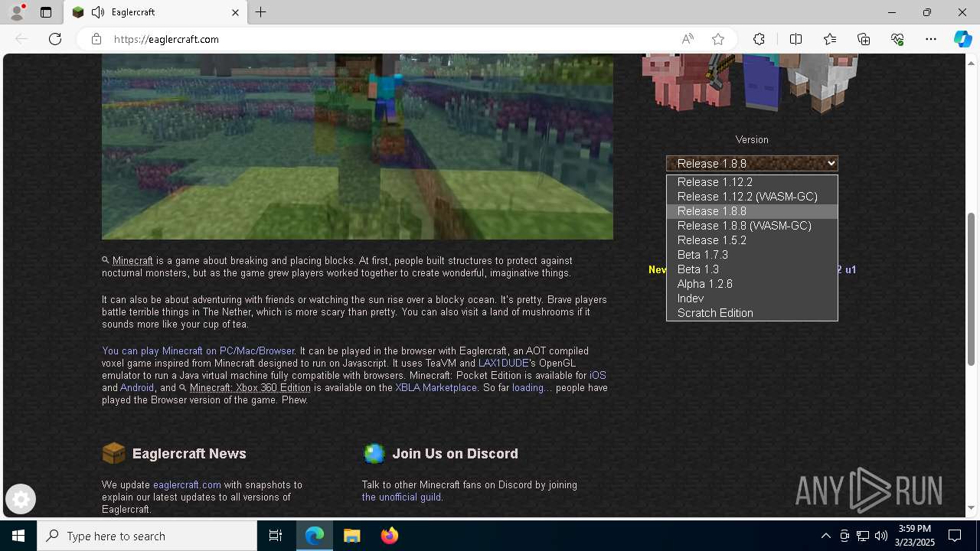Open the Collections icon
This screenshot has width=980, height=551.
click(x=864, y=39)
